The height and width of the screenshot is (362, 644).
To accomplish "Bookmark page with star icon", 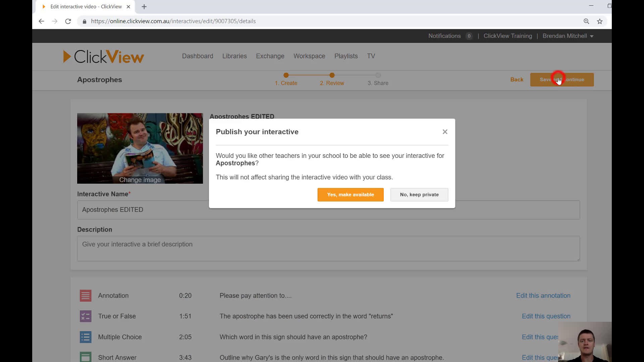I will pyautogui.click(x=600, y=21).
